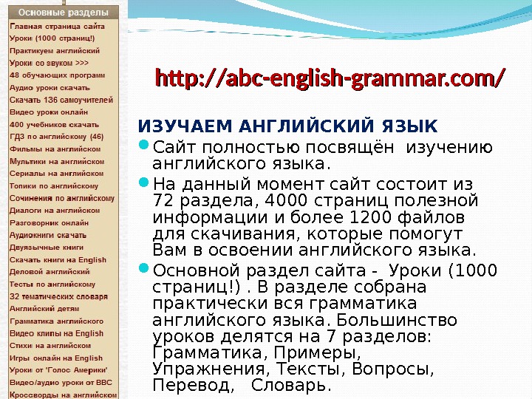The image size is (532, 399).
Task: Click 'Основные разделы' sidebar header
Action: coord(64,13)
